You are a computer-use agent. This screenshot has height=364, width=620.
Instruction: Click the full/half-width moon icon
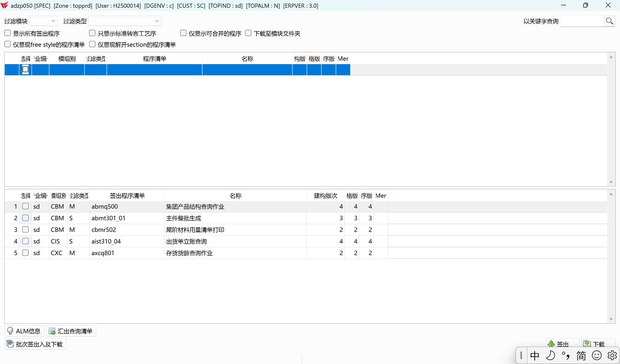pos(550,355)
